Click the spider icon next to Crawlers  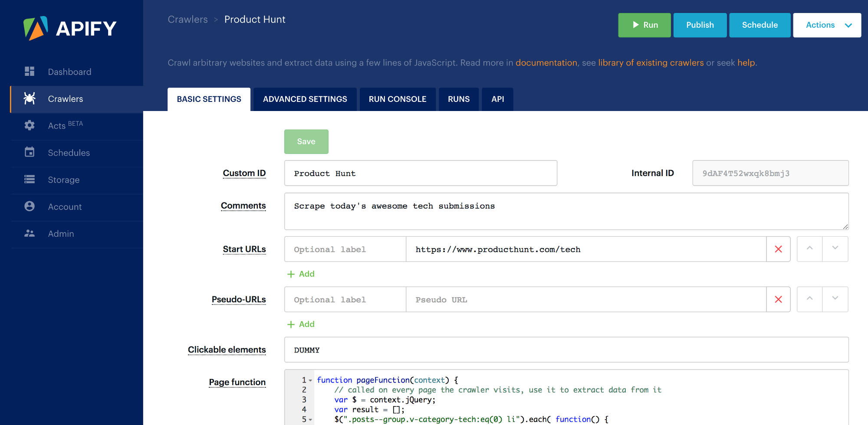[30, 98]
